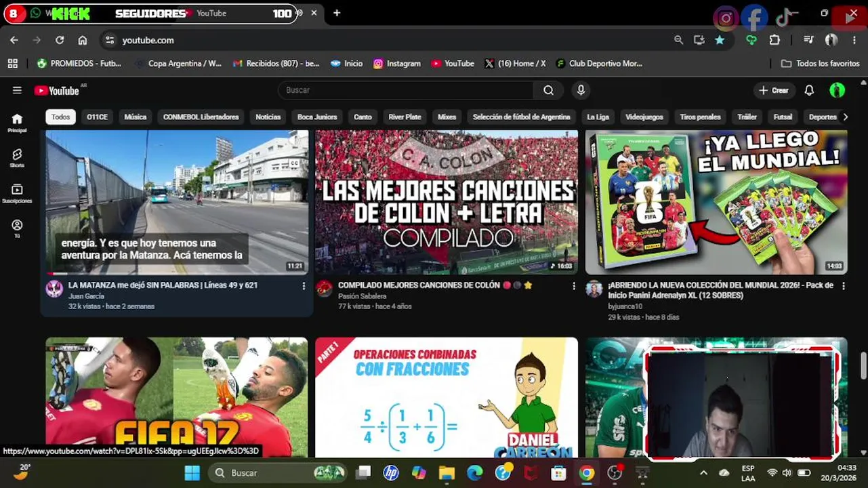This screenshot has width=868, height=488.
Task: Open video title LA MATANZA me dejó SIN PALABRAS
Action: pos(163,285)
